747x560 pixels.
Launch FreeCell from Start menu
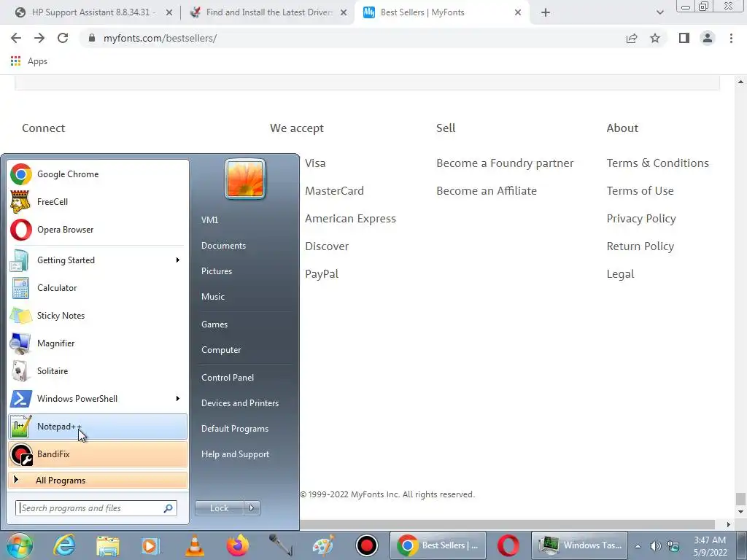tap(98, 202)
